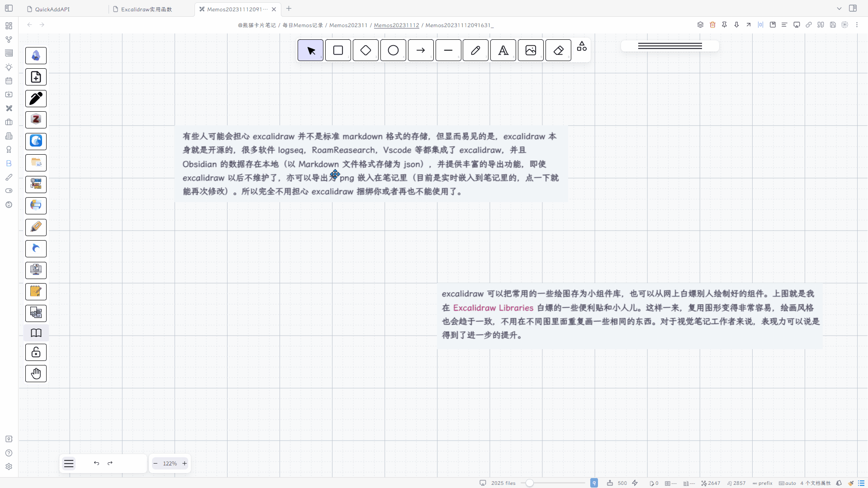Reset zoom by clicking 122%

point(170,463)
